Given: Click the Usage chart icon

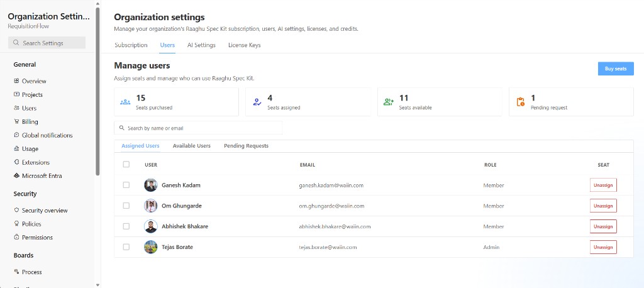Looking at the screenshot, I should (16, 149).
